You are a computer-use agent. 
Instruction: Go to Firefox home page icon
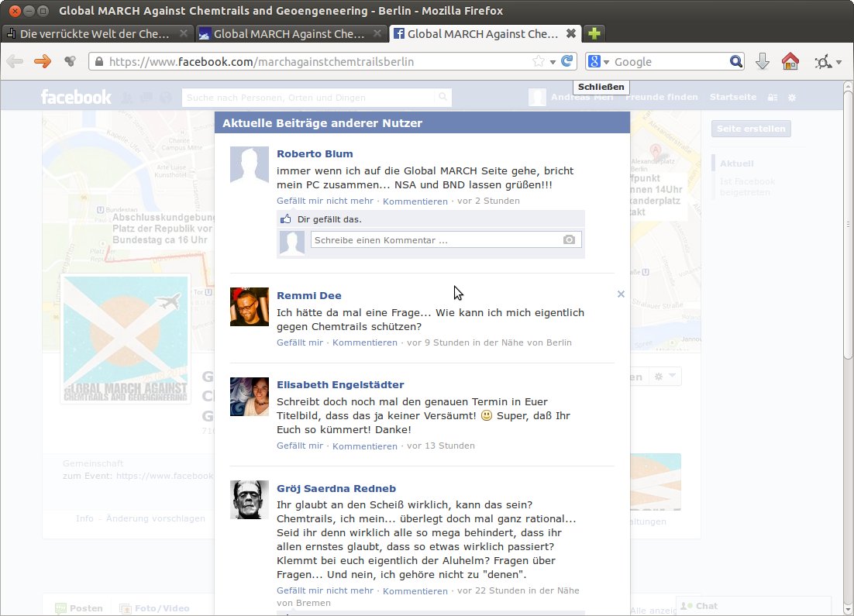[790, 61]
